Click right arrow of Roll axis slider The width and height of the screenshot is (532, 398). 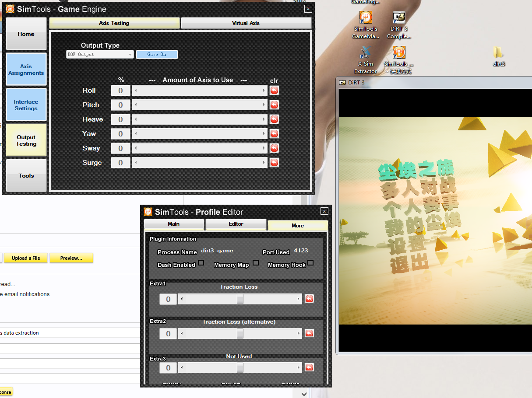coord(264,91)
